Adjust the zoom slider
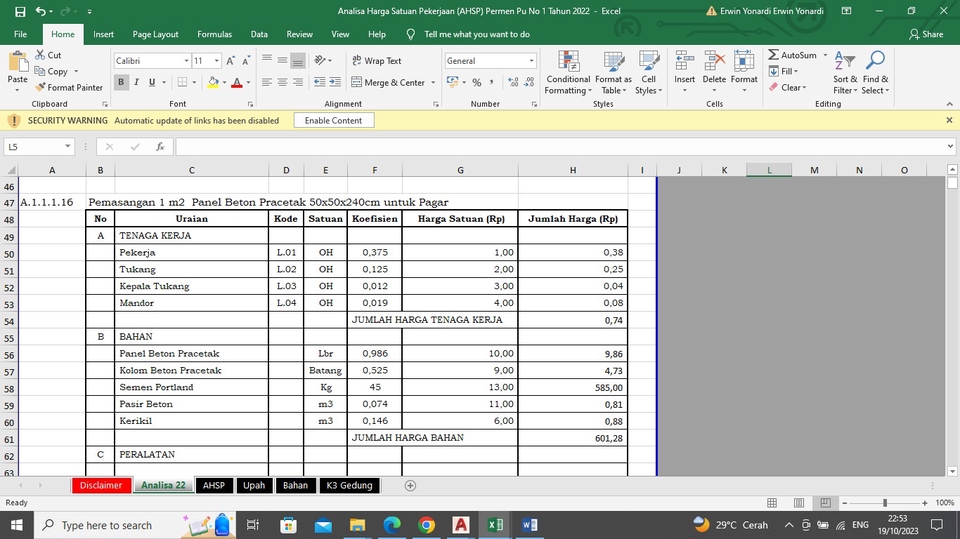This screenshot has width=960, height=539. click(885, 503)
